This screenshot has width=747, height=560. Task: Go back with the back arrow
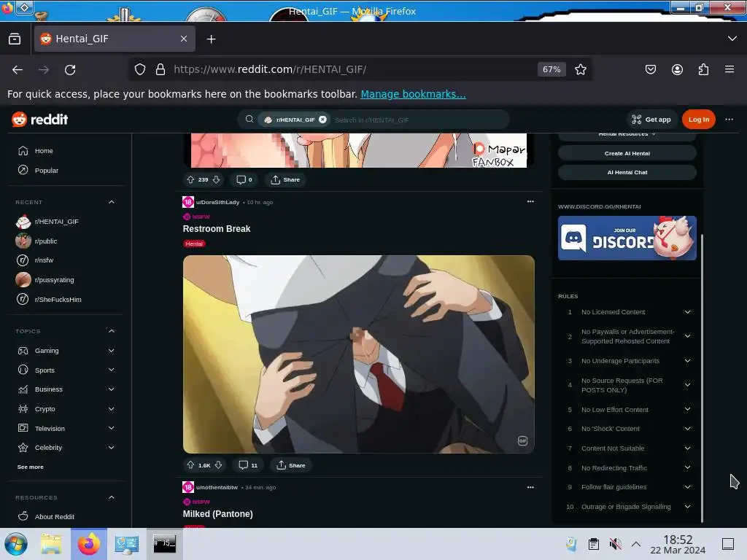[18, 69]
